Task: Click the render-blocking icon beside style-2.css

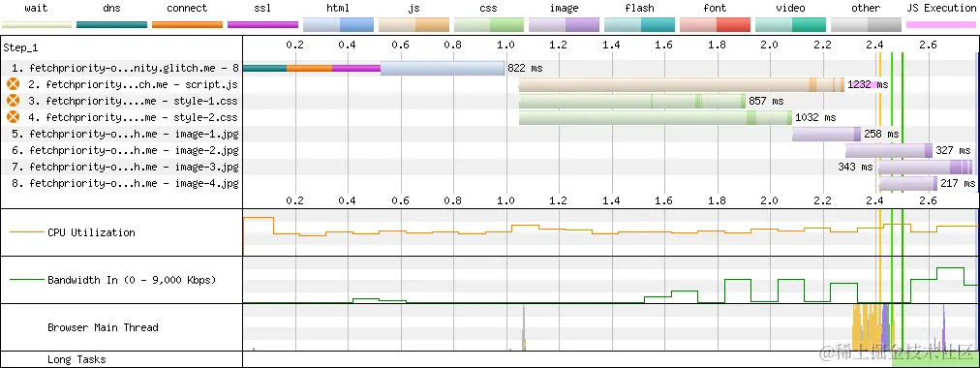Action: (14, 117)
